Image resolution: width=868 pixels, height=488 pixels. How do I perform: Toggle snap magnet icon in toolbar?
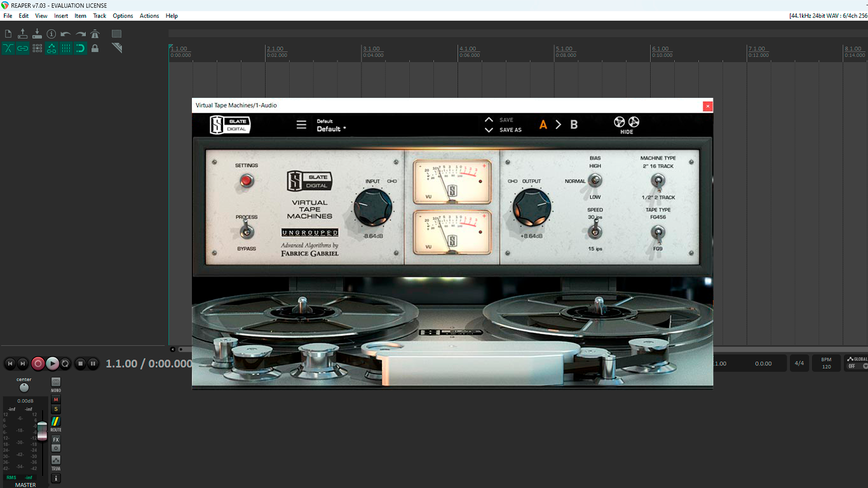80,48
